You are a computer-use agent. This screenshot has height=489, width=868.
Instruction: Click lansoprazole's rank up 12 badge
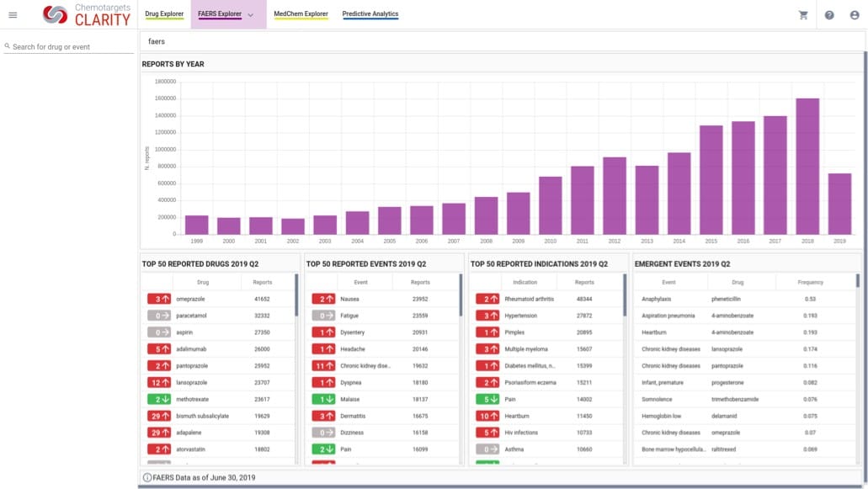click(x=159, y=382)
